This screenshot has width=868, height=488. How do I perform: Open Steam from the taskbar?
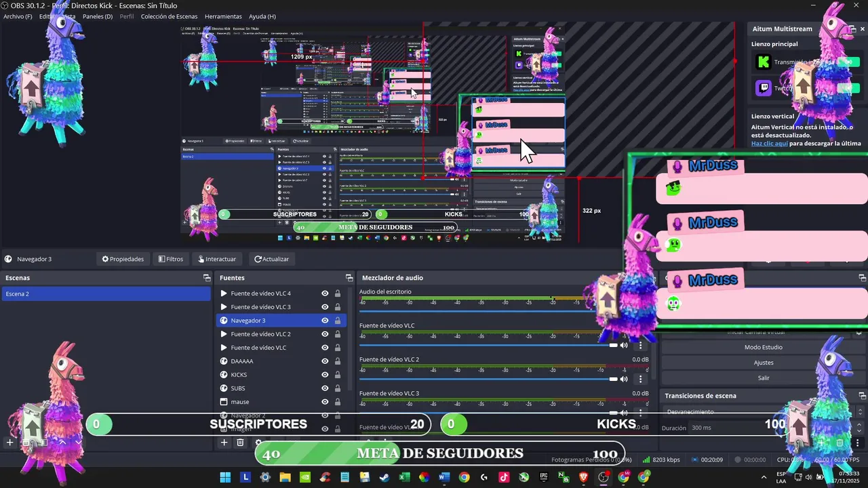click(x=384, y=477)
